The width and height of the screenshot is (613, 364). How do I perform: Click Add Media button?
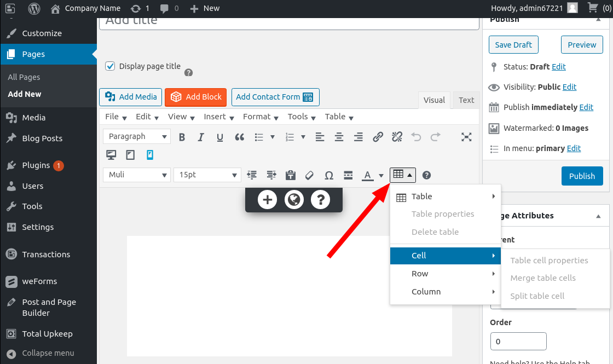(x=131, y=97)
